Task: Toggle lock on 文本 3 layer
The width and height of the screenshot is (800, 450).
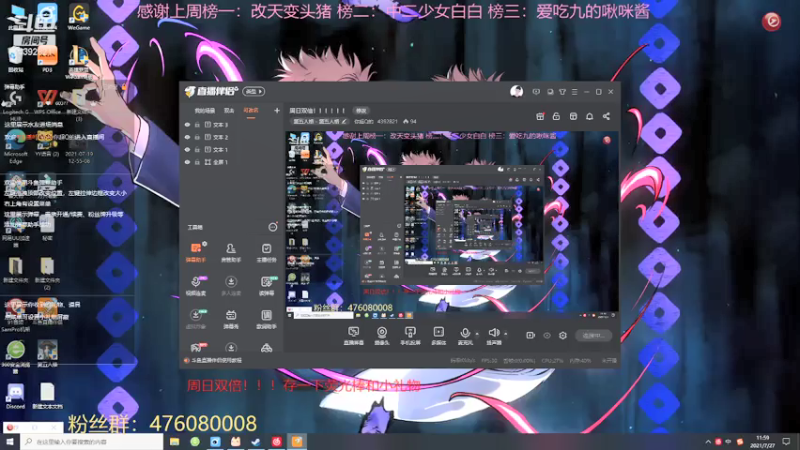Action: click(x=197, y=124)
